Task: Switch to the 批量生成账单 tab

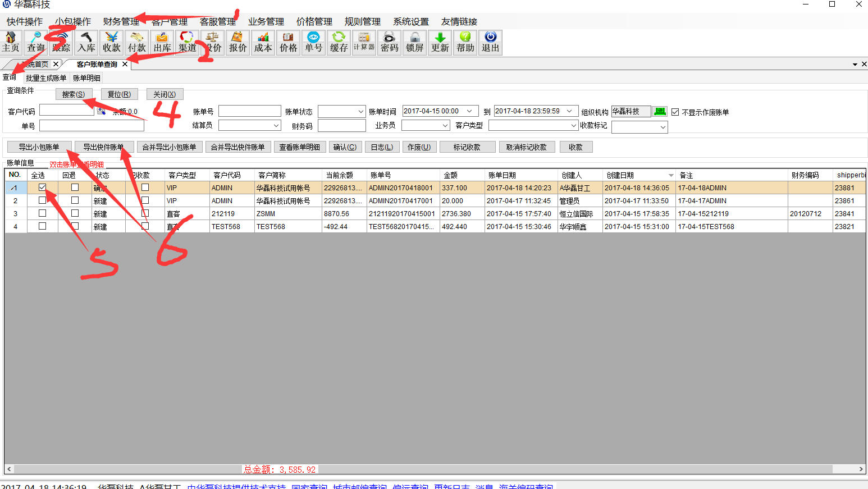Action: pyautogui.click(x=46, y=78)
